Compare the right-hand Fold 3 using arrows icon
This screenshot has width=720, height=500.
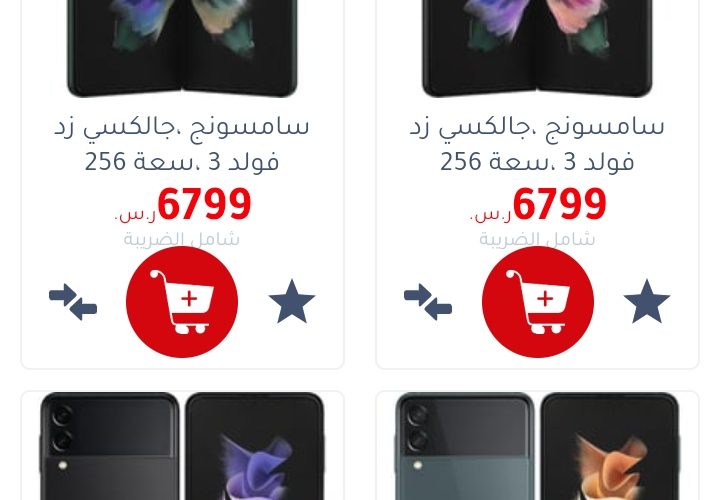pos(428,302)
